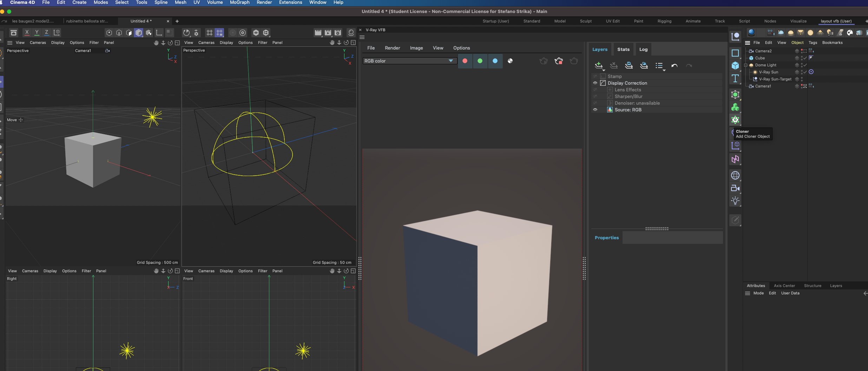Toggle visibility of the Source: RGB layer
868x371 pixels.
(595, 110)
